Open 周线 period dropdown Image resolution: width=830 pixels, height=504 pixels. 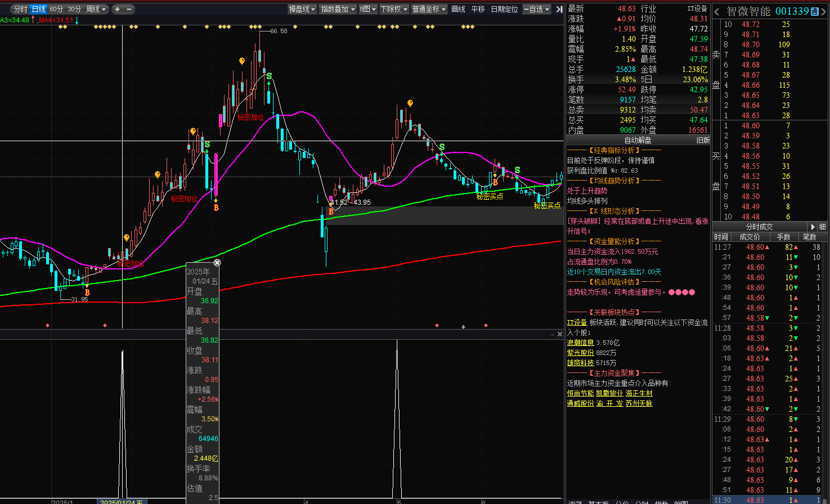[x=96, y=9]
